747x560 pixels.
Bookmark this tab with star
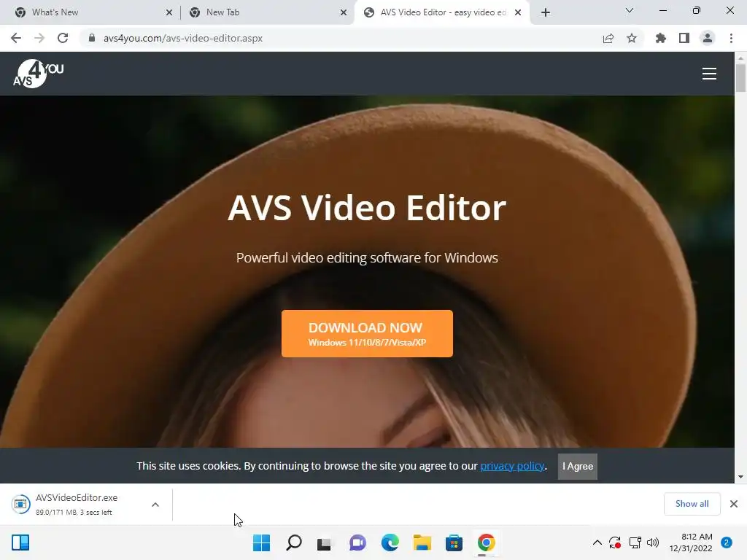point(632,38)
